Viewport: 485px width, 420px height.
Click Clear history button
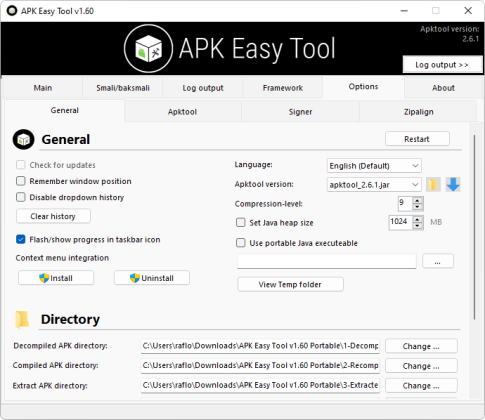(53, 216)
